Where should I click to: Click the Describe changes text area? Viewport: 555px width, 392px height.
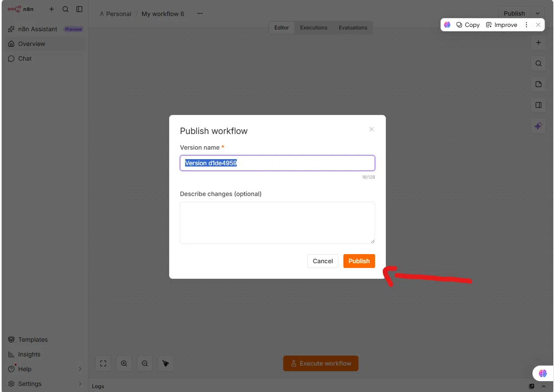click(x=277, y=222)
